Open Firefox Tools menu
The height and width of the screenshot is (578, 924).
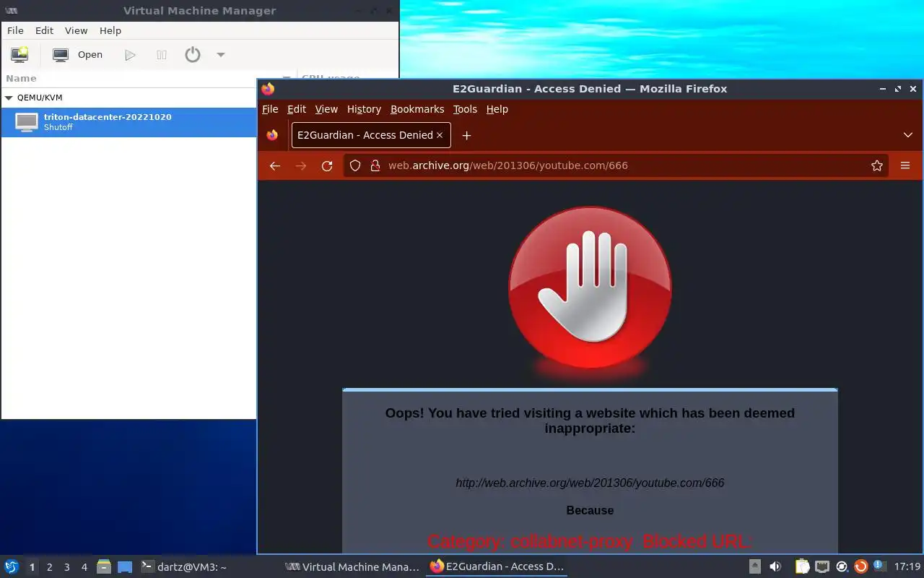pos(465,109)
